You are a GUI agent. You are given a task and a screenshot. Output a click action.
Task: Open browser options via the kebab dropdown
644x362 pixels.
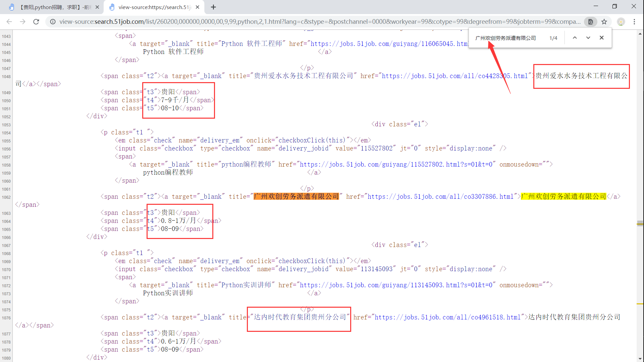634,21
